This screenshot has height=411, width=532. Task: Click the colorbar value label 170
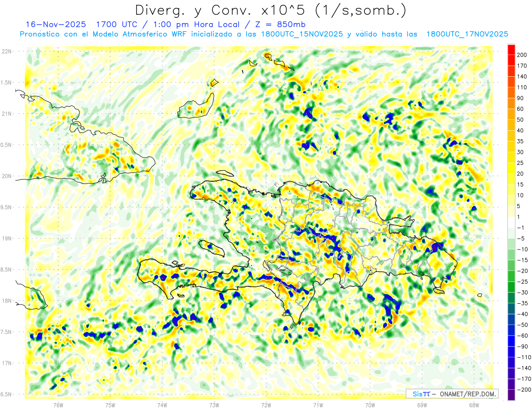(521, 66)
